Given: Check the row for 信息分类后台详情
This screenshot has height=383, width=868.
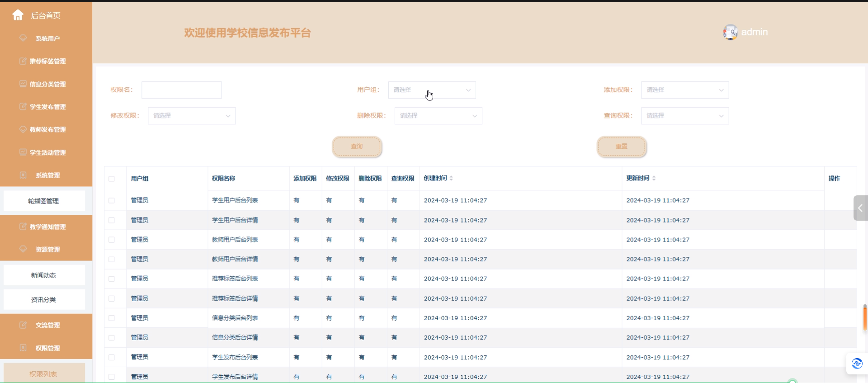Looking at the screenshot, I should [112, 338].
